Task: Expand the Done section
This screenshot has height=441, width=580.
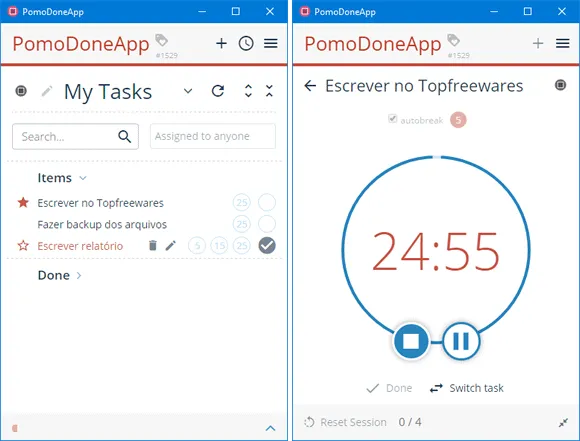Action: click(79, 275)
